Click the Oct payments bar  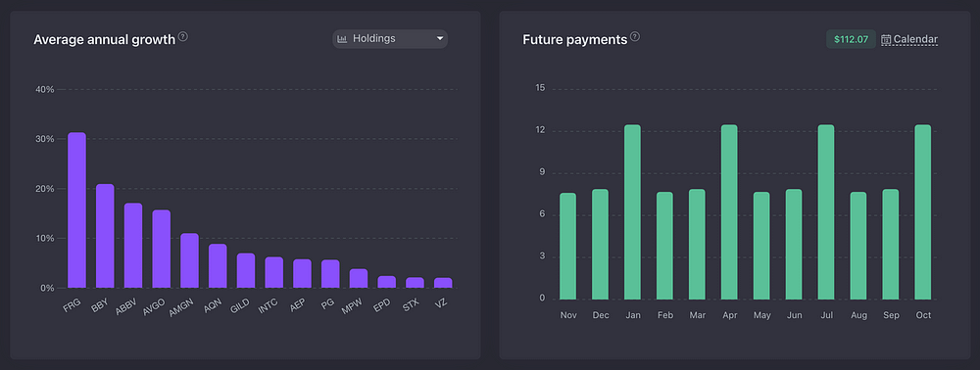pos(922,211)
